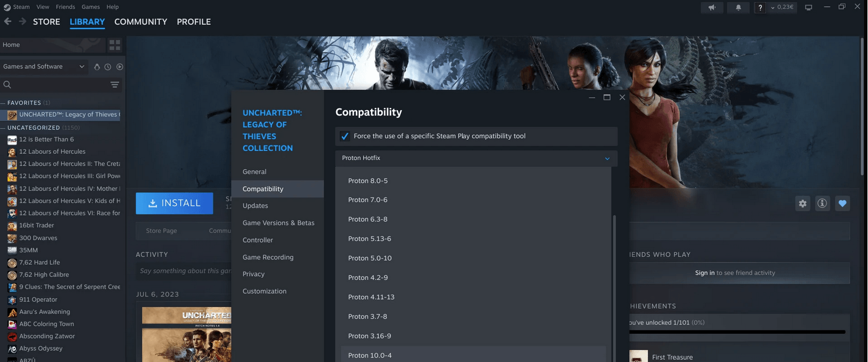This screenshot has width=868, height=362.
Task: Filter by ready-to-play icon
Action: 119,67
